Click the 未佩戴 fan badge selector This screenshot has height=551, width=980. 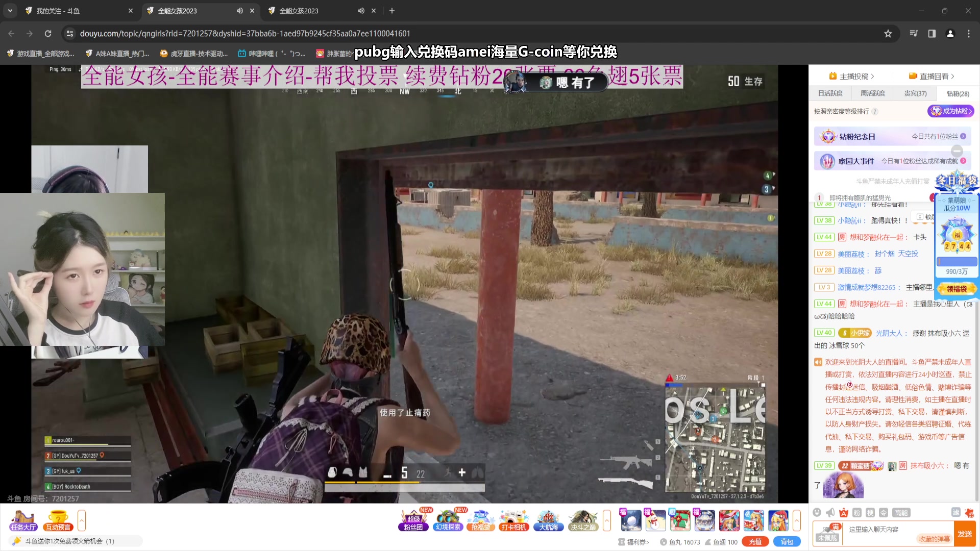(x=827, y=534)
